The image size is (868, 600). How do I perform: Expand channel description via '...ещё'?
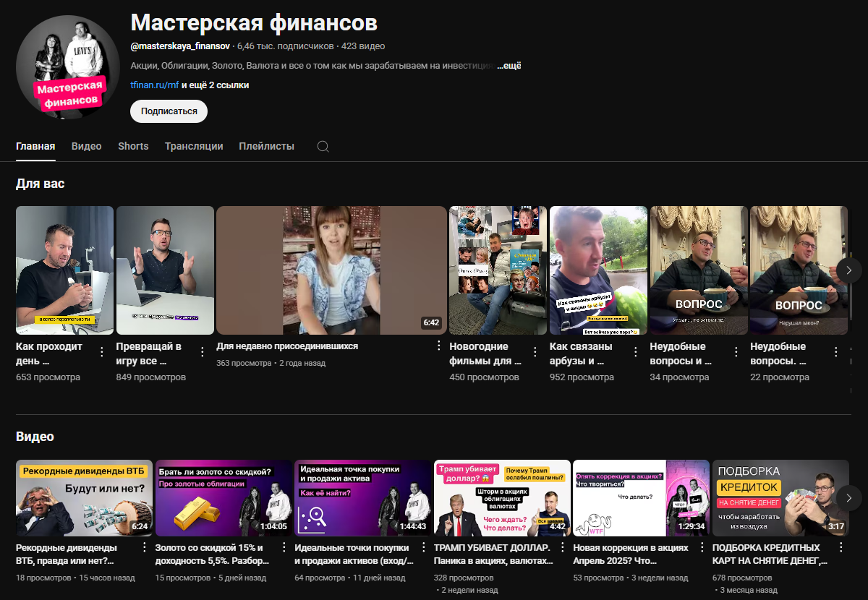tap(509, 66)
